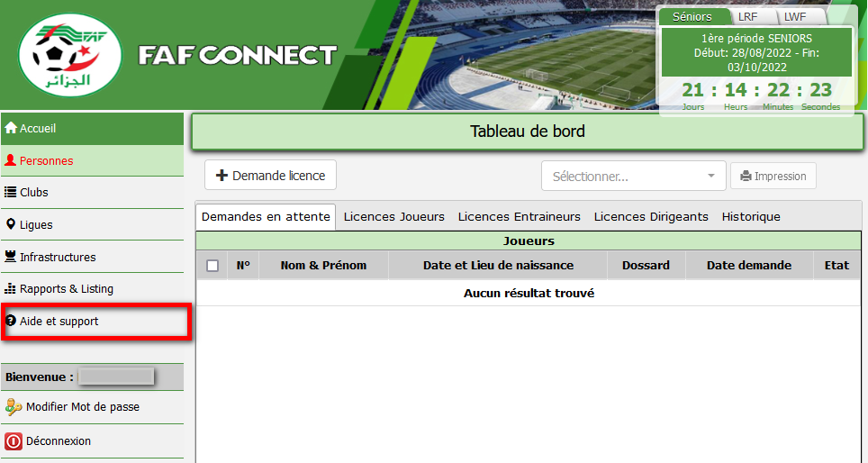Click the red Déconnexion power icon

click(x=14, y=441)
